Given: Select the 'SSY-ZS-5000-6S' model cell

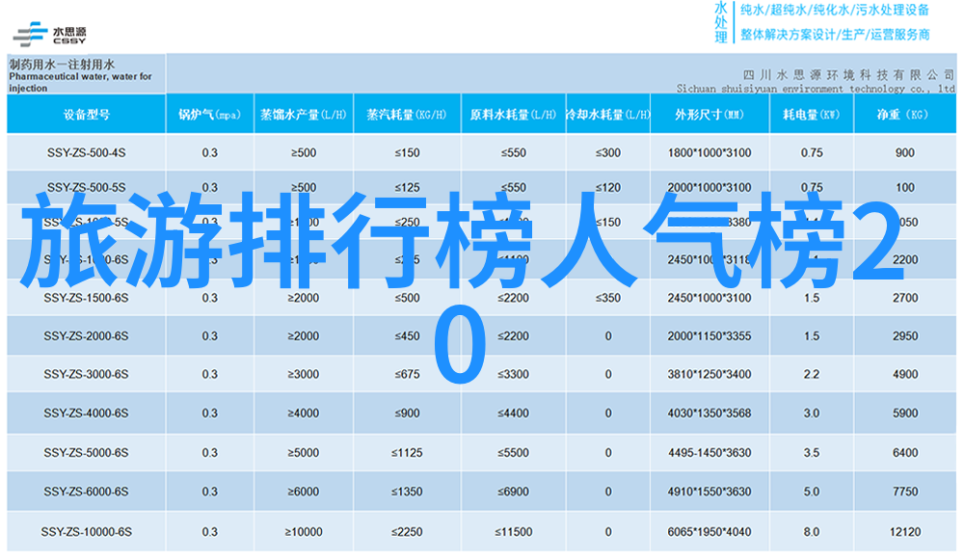Looking at the screenshot, I should [86, 452].
